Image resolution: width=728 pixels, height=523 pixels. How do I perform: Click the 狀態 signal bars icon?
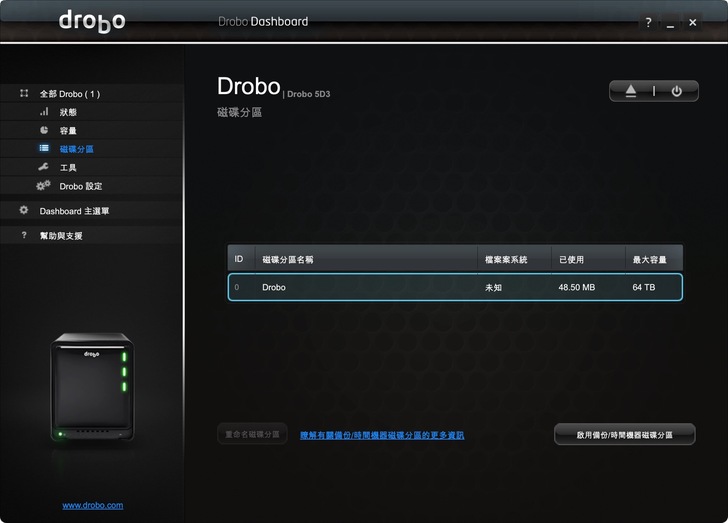pos(44,111)
